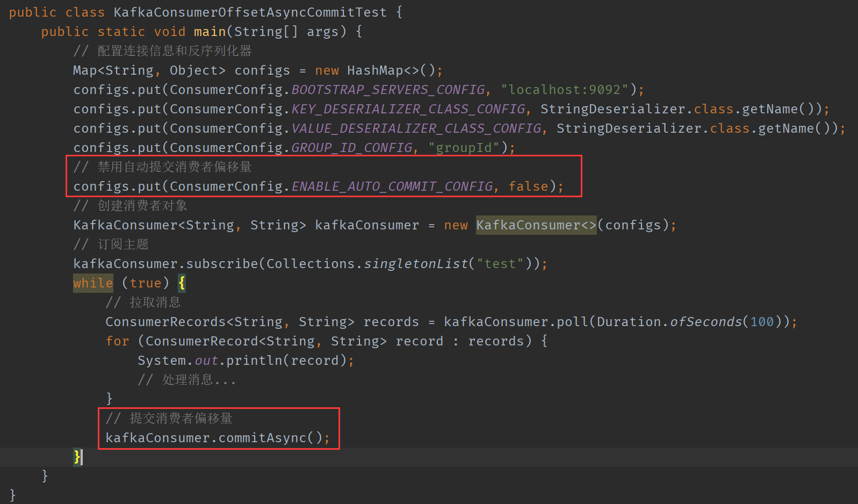858x504 pixels.
Task: Click the "test" topic string
Action: click(500, 264)
